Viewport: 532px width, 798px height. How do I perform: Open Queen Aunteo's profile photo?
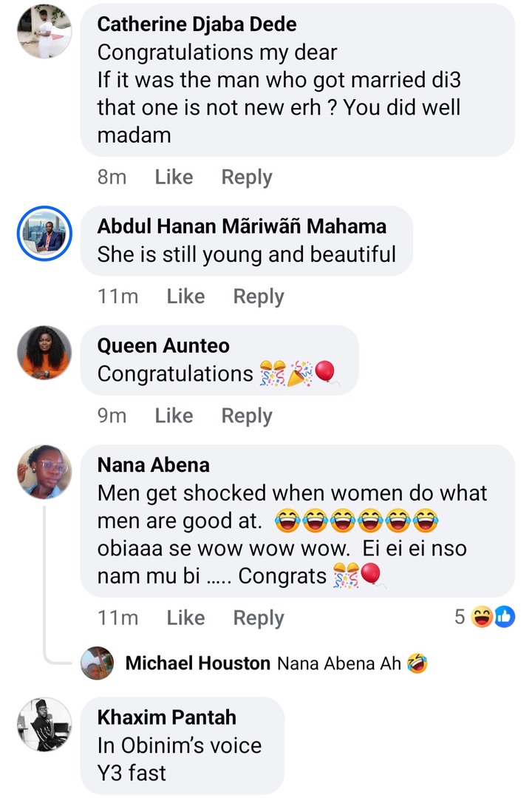pos(44,353)
